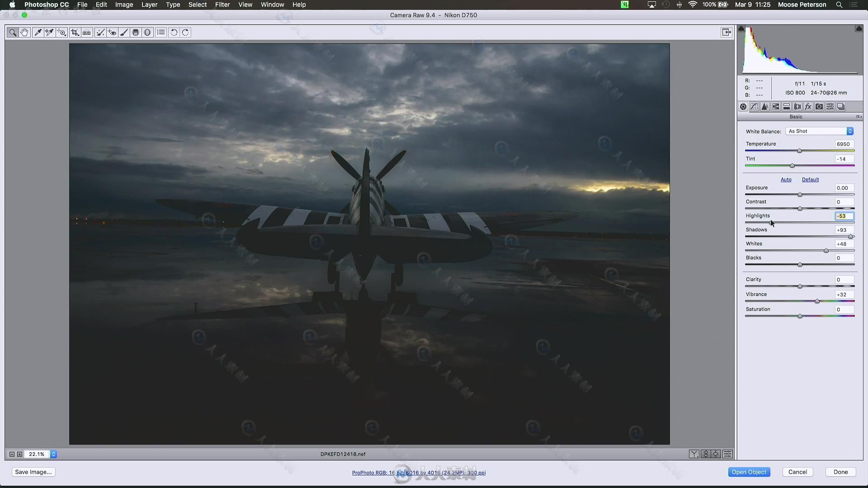Open workflow options link ProPhoto RGB

pos(419,473)
